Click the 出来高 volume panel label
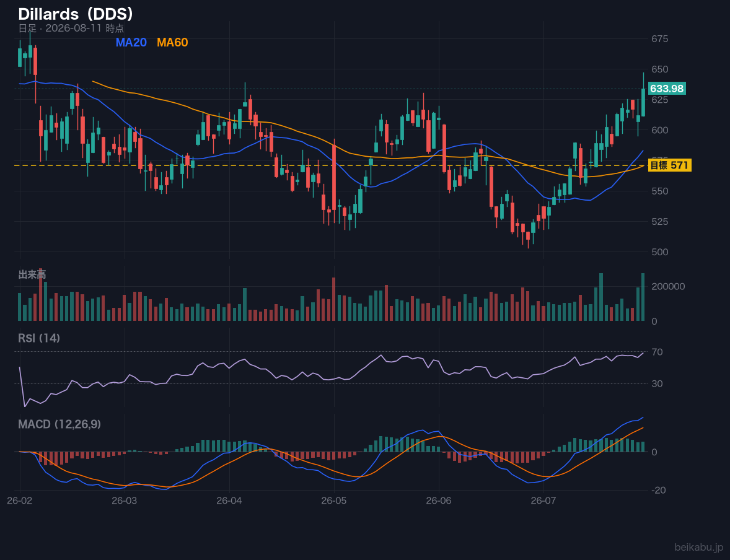This screenshot has width=730, height=560. 32,274
